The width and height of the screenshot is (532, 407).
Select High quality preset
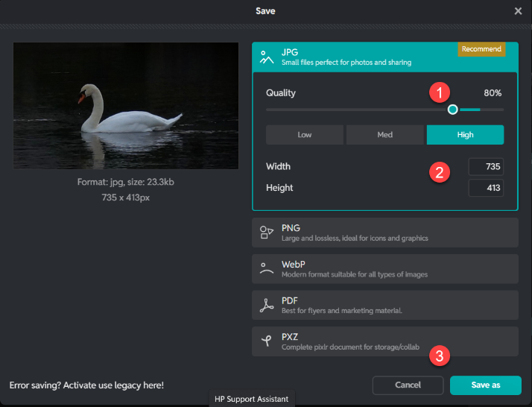point(465,135)
